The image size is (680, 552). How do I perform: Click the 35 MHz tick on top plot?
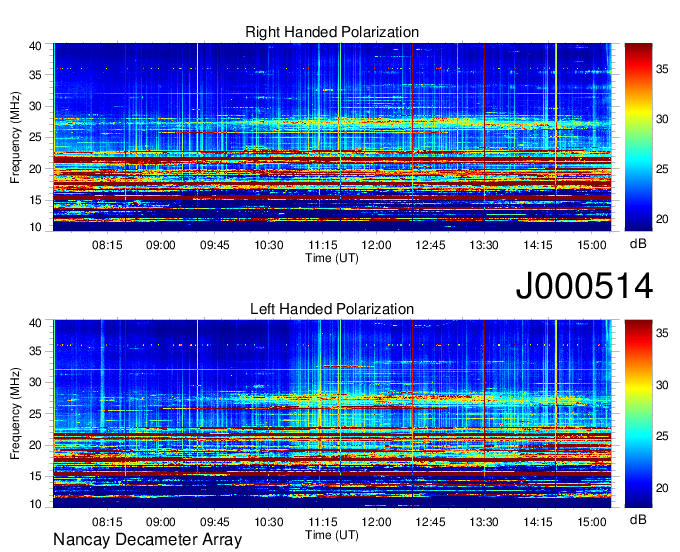pyautogui.click(x=36, y=75)
